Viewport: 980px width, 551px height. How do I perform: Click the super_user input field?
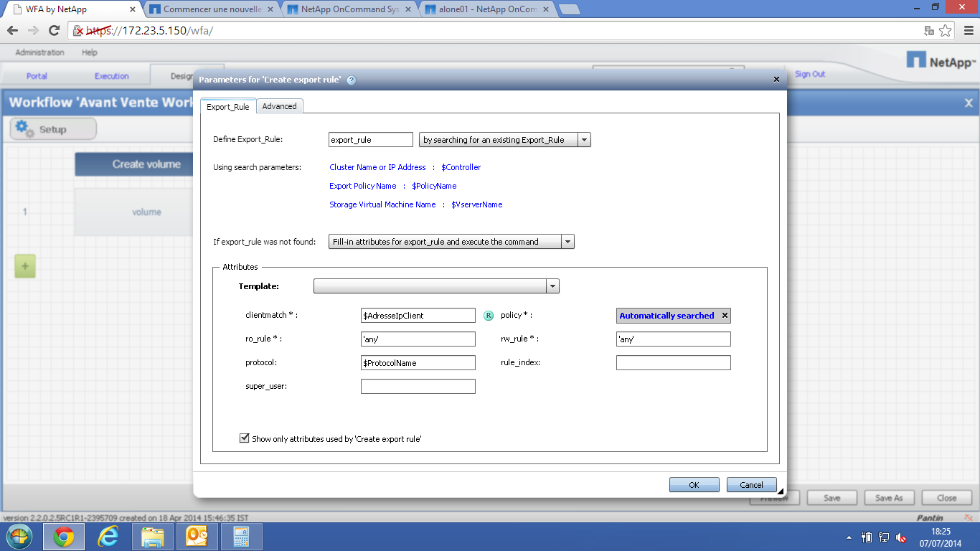pos(418,387)
